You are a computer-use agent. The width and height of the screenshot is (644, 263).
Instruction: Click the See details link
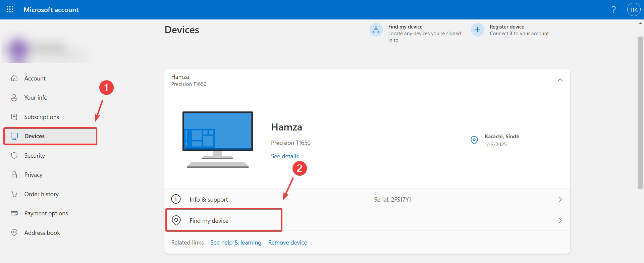tap(285, 156)
